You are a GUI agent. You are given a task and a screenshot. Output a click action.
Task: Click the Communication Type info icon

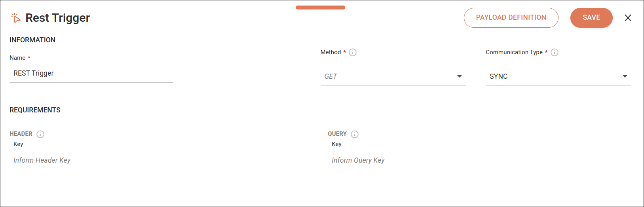click(x=555, y=52)
